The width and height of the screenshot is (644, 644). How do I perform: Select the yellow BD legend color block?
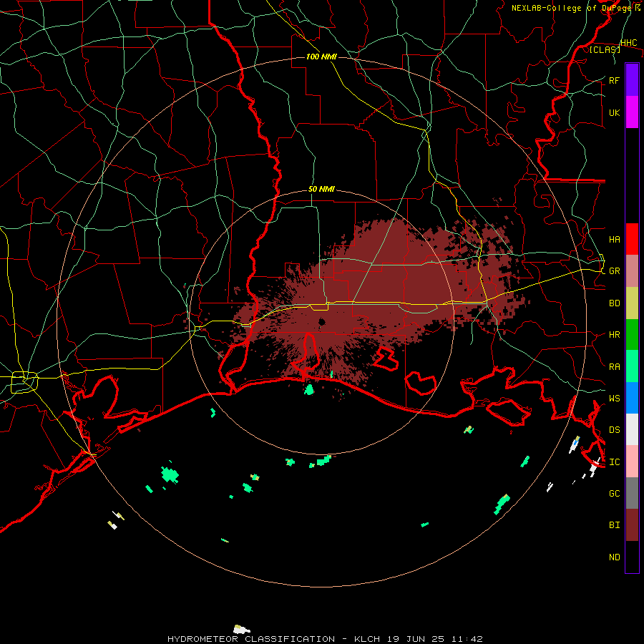[632, 303]
